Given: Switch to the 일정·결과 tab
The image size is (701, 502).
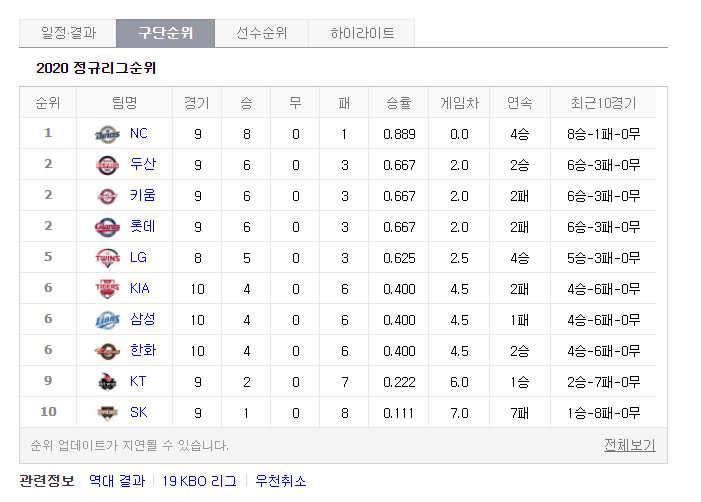Looking at the screenshot, I should 68,33.
